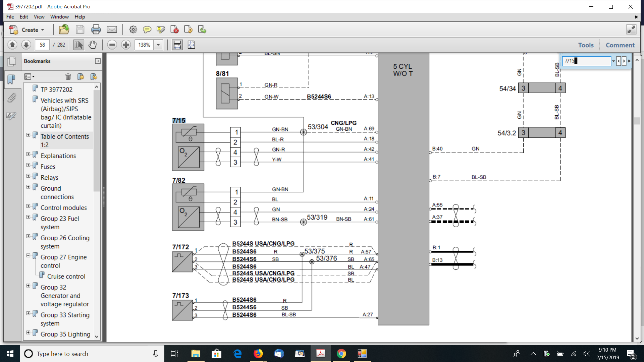Open the Comment pane
Image resolution: width=644 pixels, height=362 pixels.
[620, 45]
